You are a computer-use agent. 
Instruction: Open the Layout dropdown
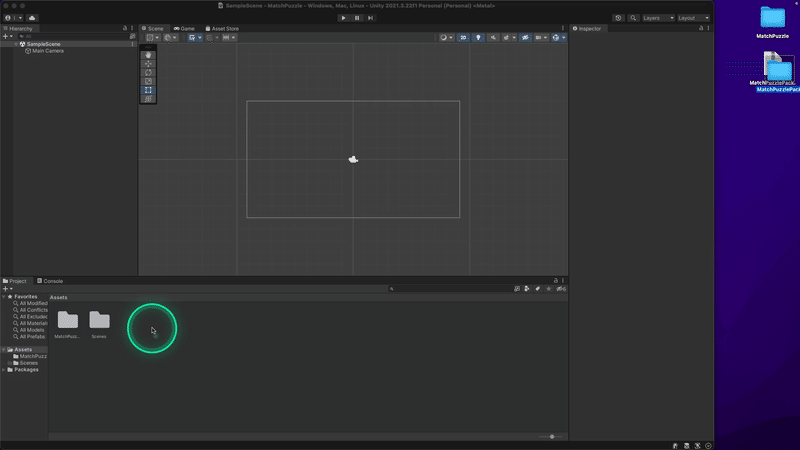[x=693, y=18]
